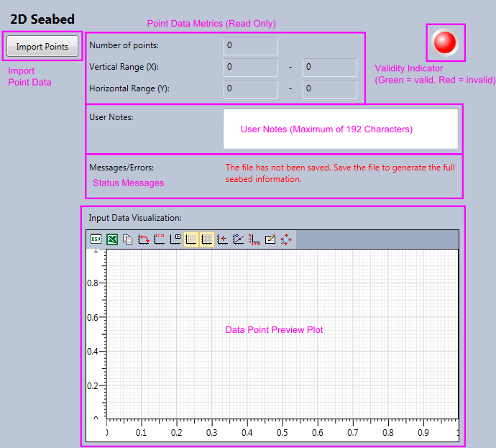Click the Input Data Visualization label
This screenshot has width=496, height=448.
(135, 218)
